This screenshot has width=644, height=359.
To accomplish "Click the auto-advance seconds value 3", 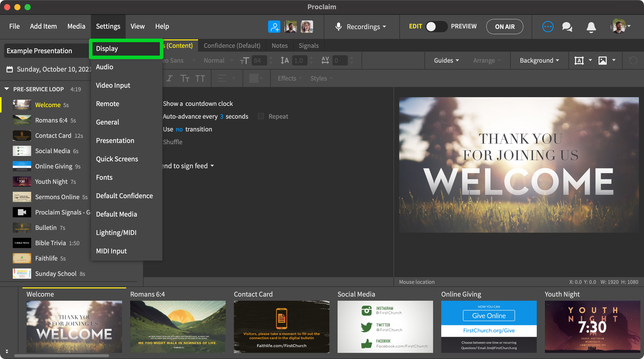I will click(x=222, y=117).
